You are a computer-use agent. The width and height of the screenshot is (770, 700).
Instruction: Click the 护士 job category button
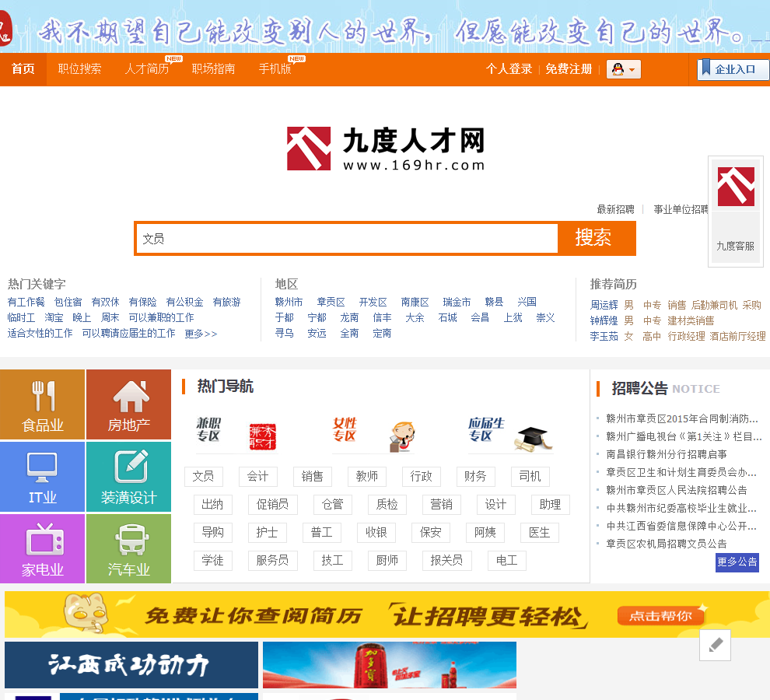click(267, 533)
